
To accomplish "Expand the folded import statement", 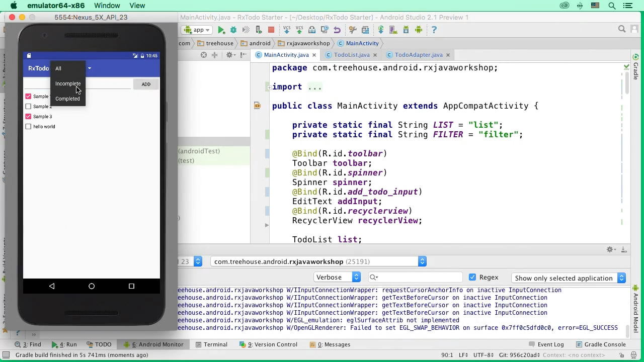I will [x=269, y=87].
